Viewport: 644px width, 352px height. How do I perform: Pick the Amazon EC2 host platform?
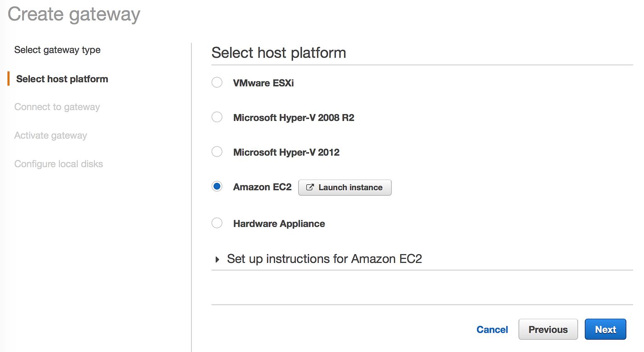217,186
